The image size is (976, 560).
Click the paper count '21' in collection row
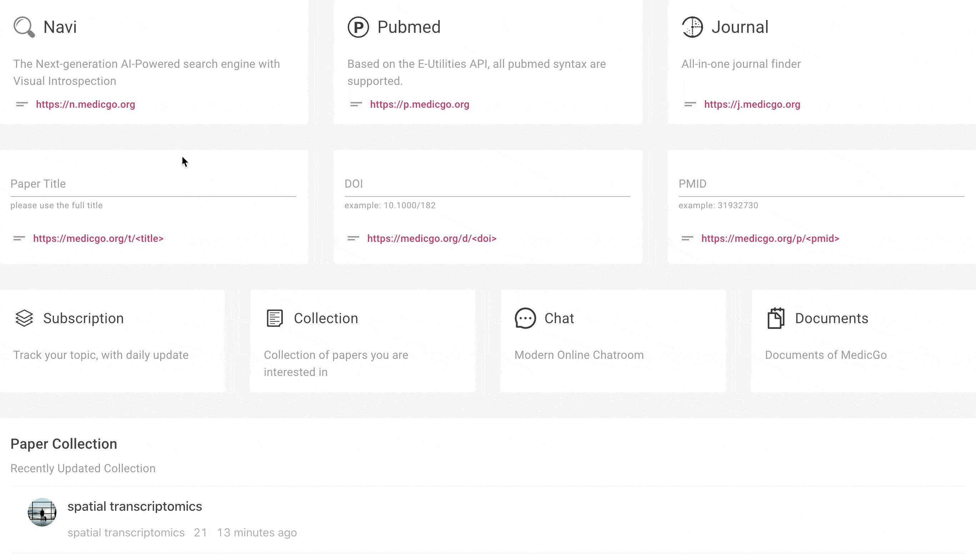click(200, 532)
